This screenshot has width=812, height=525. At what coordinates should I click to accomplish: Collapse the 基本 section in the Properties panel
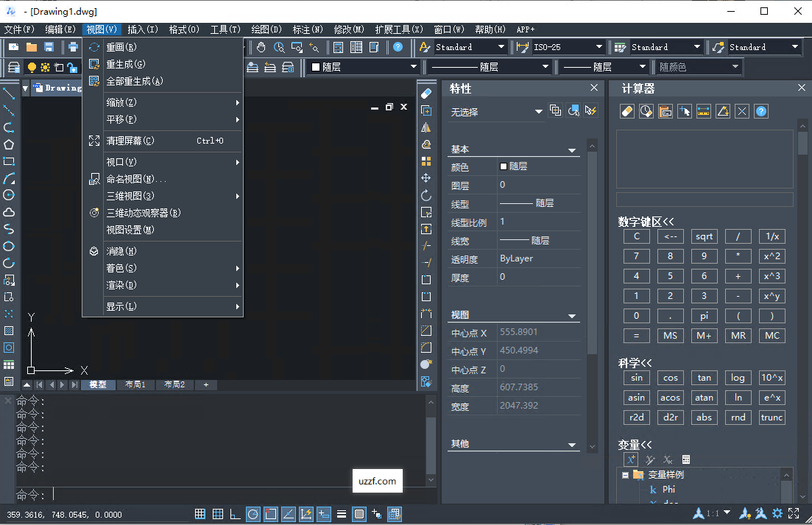click(x=573, y=149)
